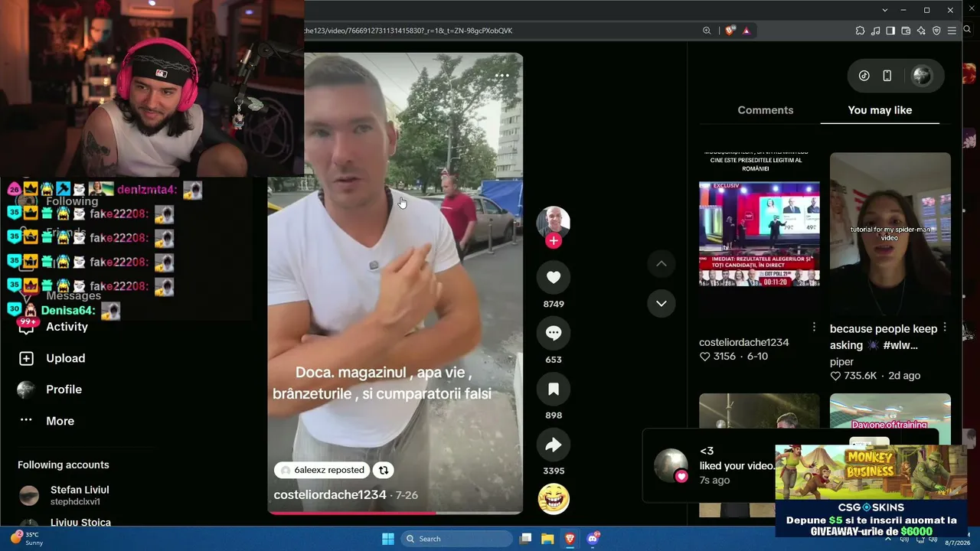Share the video with the arrow icon
The image size is (980, 551).
click(554, 445)
